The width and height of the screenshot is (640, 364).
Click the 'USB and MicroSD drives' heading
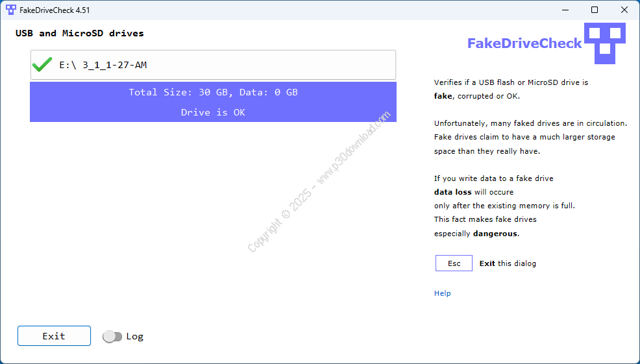point(80,33)
